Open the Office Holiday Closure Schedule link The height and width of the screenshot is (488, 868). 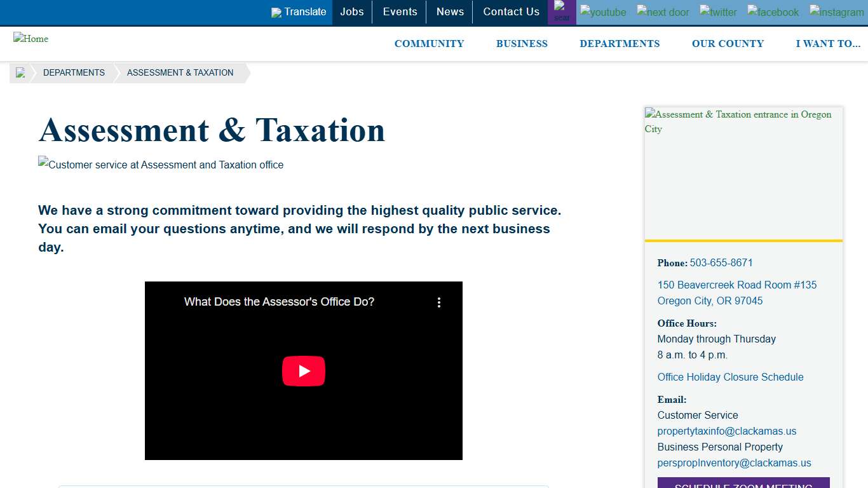pos(730,377)
